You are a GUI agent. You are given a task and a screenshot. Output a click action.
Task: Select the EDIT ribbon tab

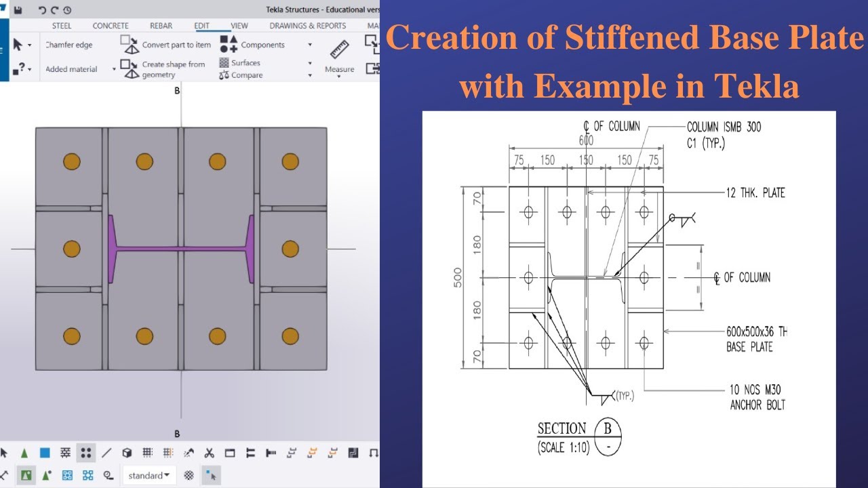coord(202,26)
